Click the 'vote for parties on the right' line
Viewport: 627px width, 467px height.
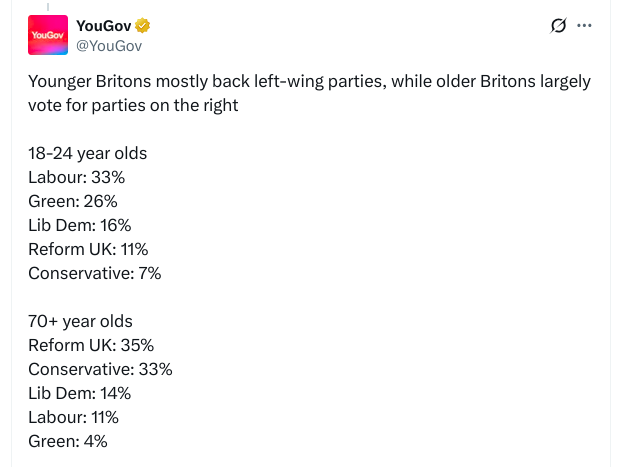coord(133,106)
